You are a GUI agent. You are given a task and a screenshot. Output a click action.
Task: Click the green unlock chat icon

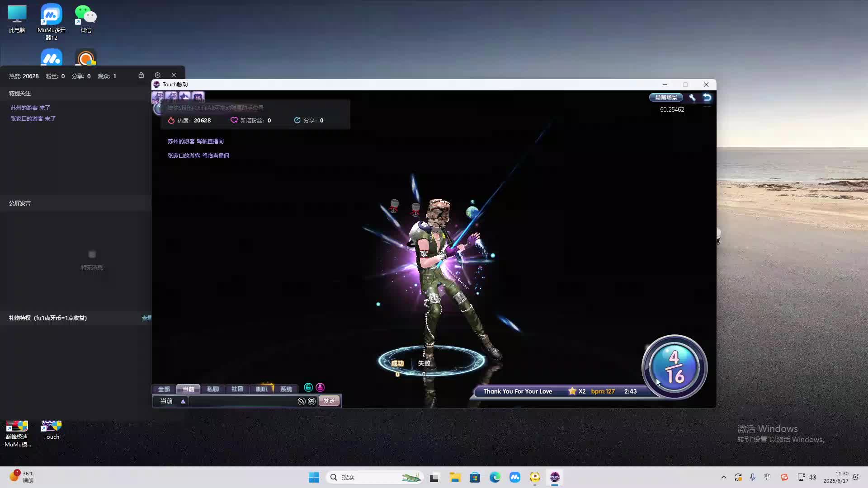pyautogui.click(x=308, y=388)
